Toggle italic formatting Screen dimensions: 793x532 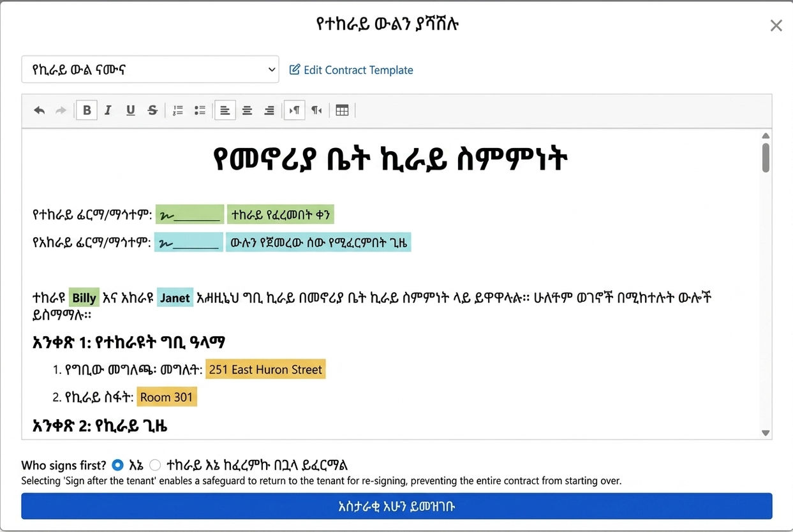108,110
